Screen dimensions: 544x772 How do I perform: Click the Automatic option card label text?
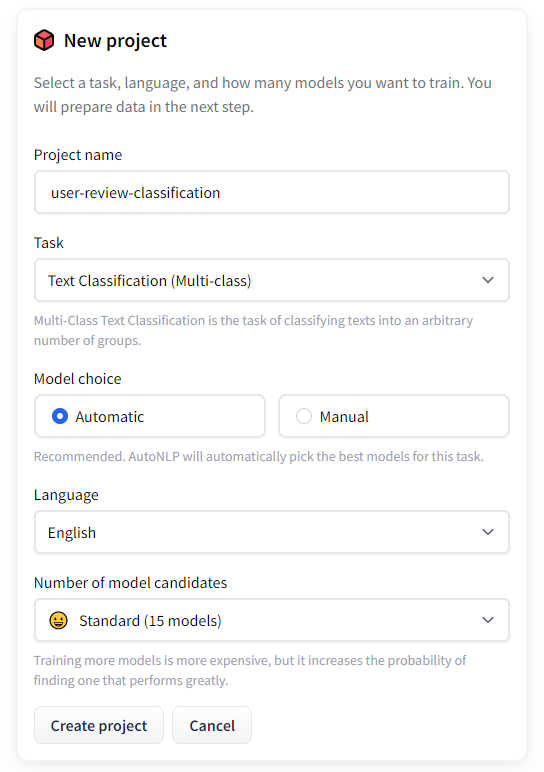(110, 417)
